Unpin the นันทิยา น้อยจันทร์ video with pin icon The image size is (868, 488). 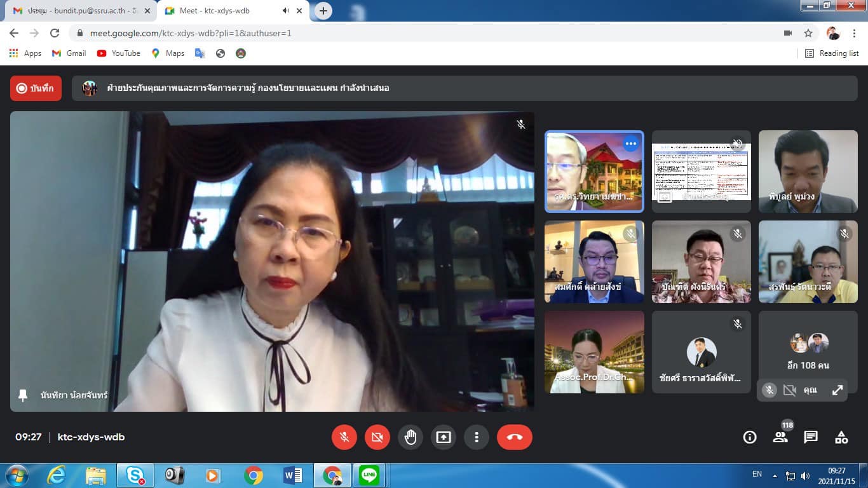(23, 395)
